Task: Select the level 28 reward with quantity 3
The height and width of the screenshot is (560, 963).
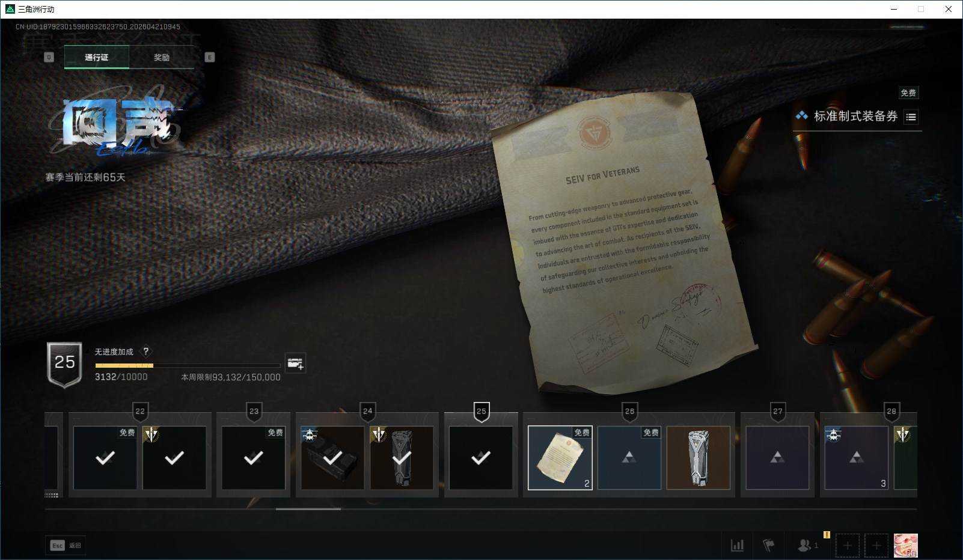Action: (857, 458)
